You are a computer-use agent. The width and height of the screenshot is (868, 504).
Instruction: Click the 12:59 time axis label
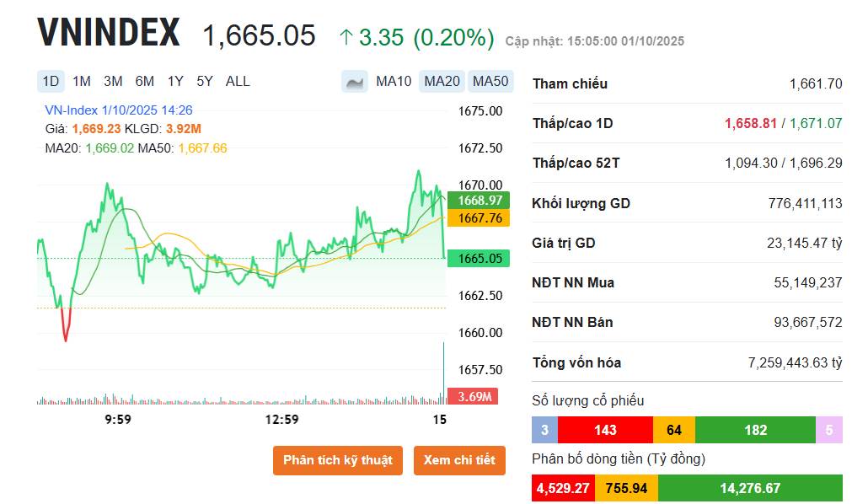[x=281, y=420]
